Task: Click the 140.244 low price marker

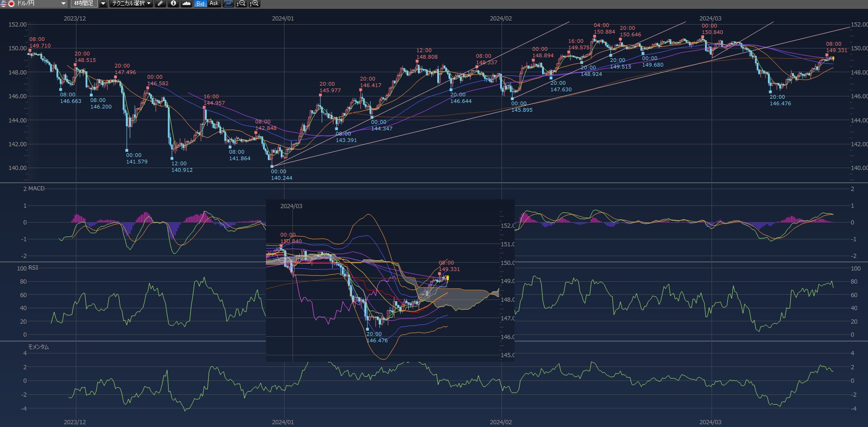Action: (272, 166)
